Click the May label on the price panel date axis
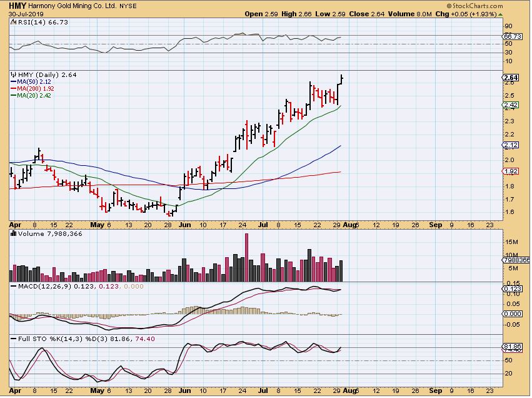532x398 pixels. [x=98, y=225]
